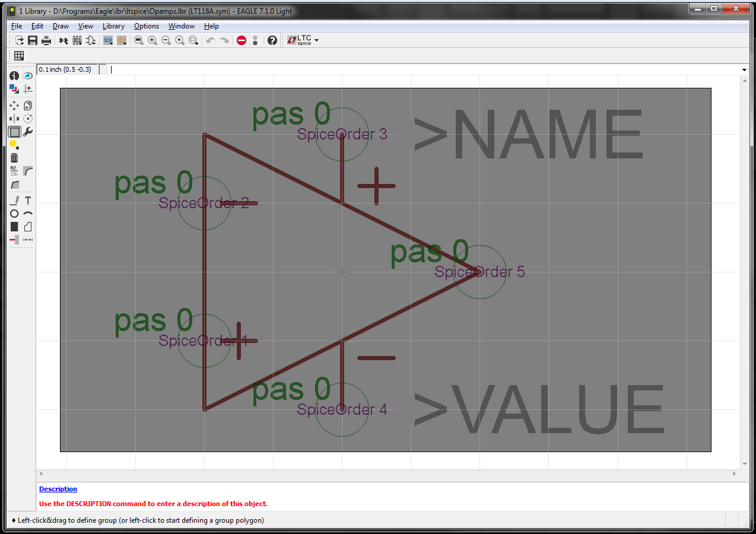Run a script with the SCR button
Image resolution: width=756 pixels, height=534 pixels.
(108, 40)
